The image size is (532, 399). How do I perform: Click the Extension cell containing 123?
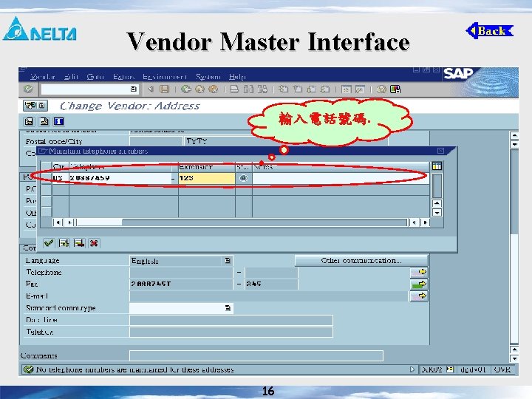207,178
